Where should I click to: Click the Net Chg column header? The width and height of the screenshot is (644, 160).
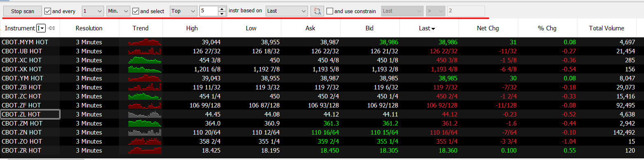point(488,28)
